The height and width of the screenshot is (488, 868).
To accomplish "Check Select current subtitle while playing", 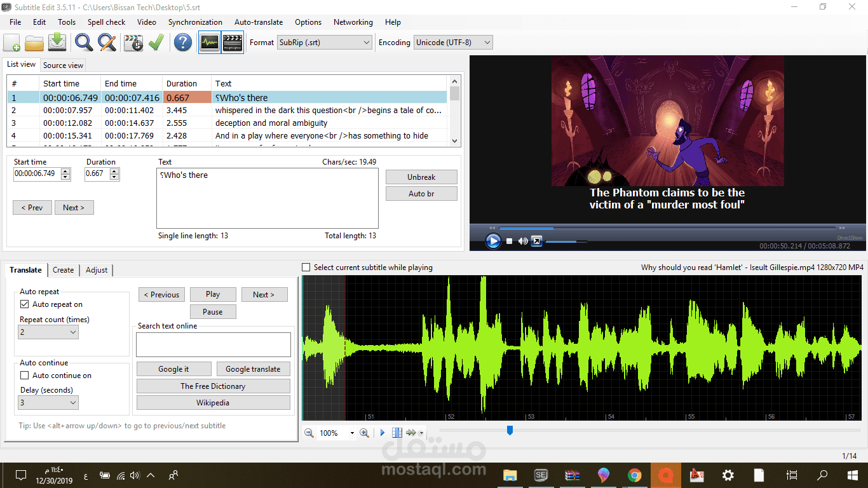I will tap(306, 268).
